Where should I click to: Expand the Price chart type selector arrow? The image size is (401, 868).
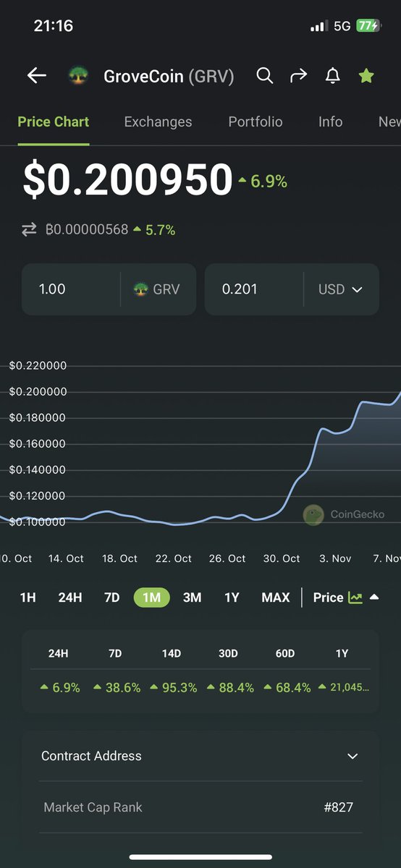tap(374, 597)
